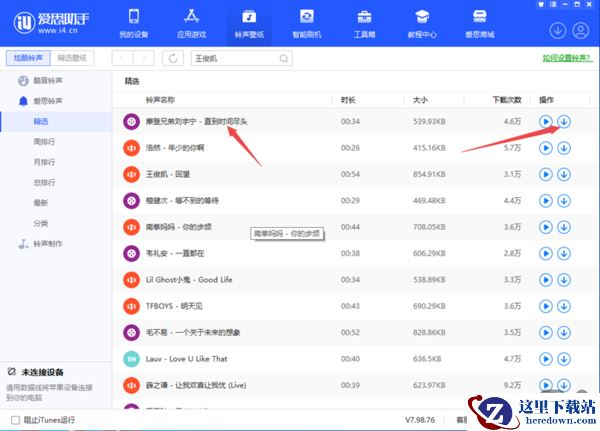This screenshot has width=600, height=431.
Task: Sort by the 铃声名称 column header
Action: [x=160, y=100]
